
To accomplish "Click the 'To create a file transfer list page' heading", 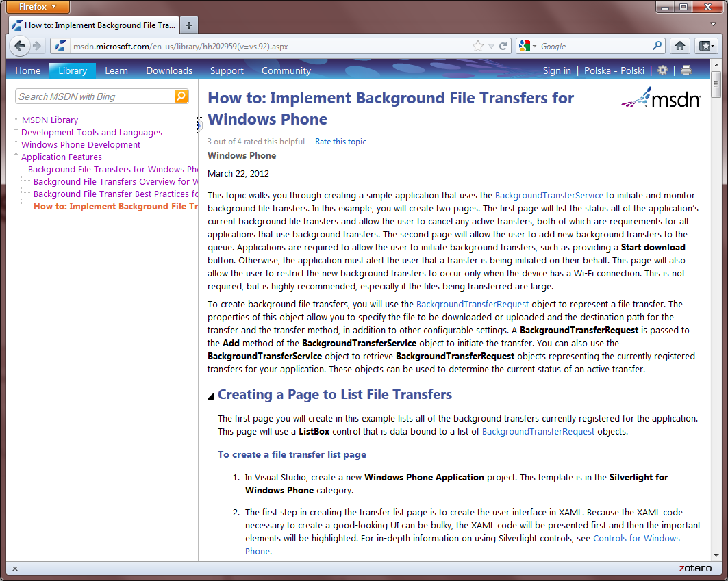I will [x=292, y=455].
